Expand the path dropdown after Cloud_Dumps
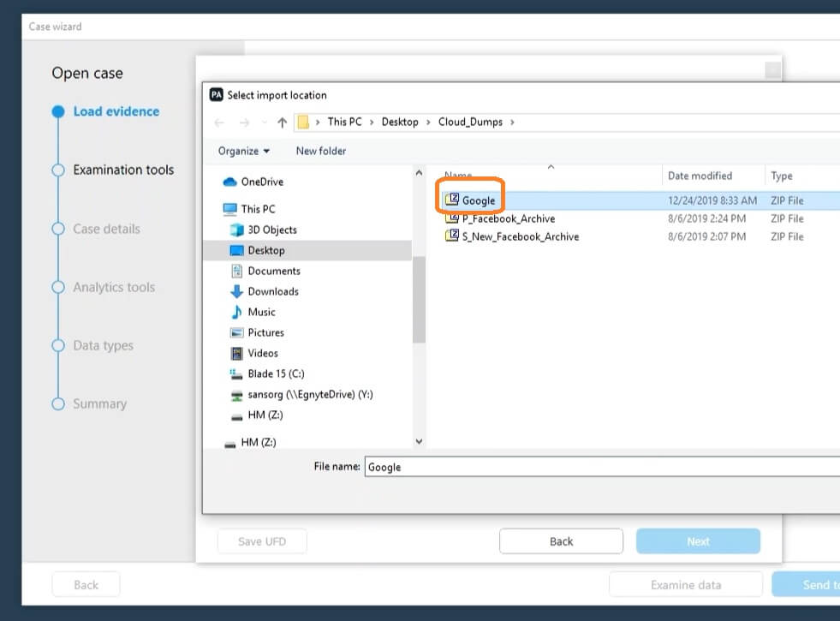 point(512,122)
